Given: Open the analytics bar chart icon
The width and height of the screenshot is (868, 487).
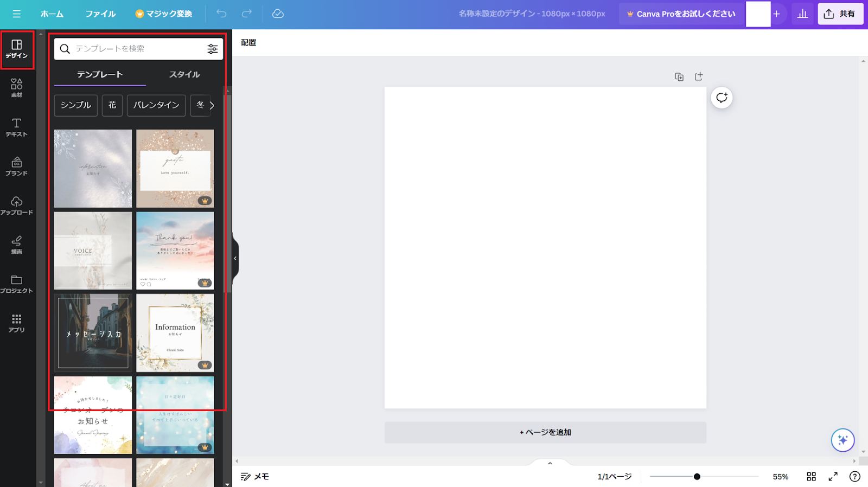Looking at the screenshot, I should pos(802,14).
